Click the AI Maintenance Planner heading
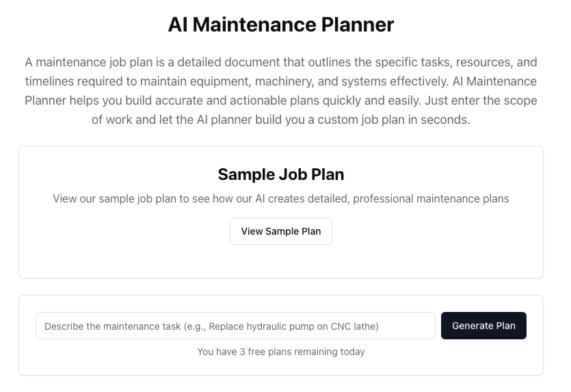The image size is (571, 392). [281, 25]
